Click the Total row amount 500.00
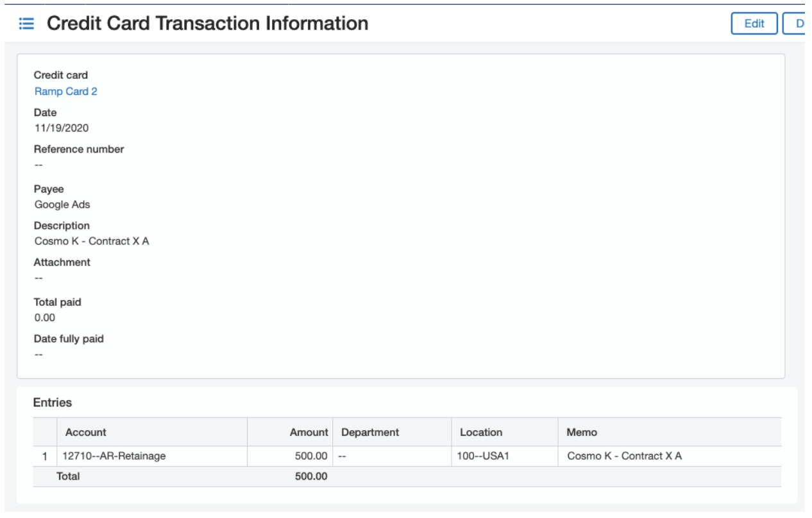 [x=311, y=476]
